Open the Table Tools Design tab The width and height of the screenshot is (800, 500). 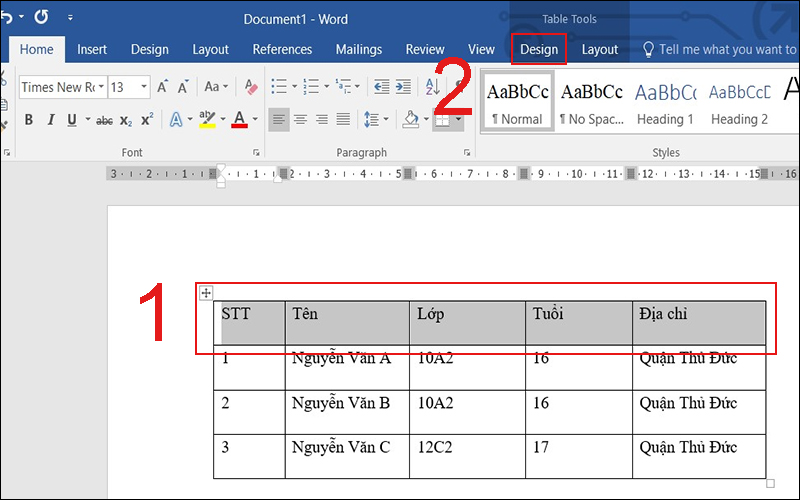point(538,50)
